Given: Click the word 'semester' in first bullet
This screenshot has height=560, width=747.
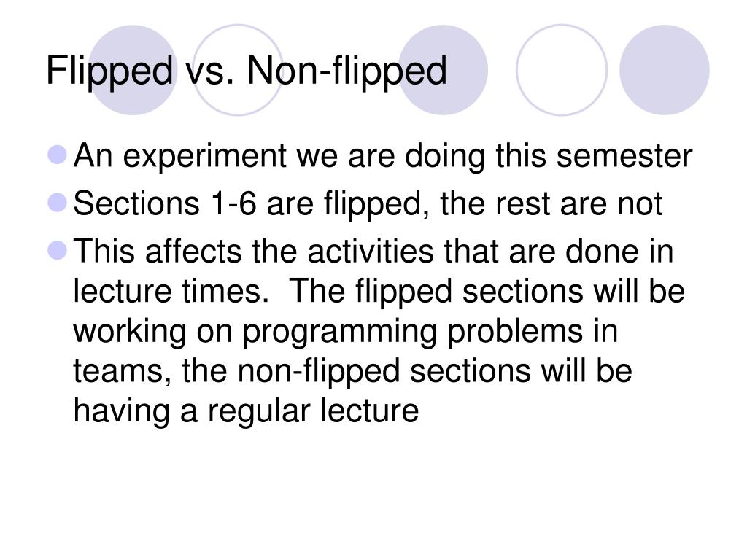Looking at the screenshot, I should 624,156.
